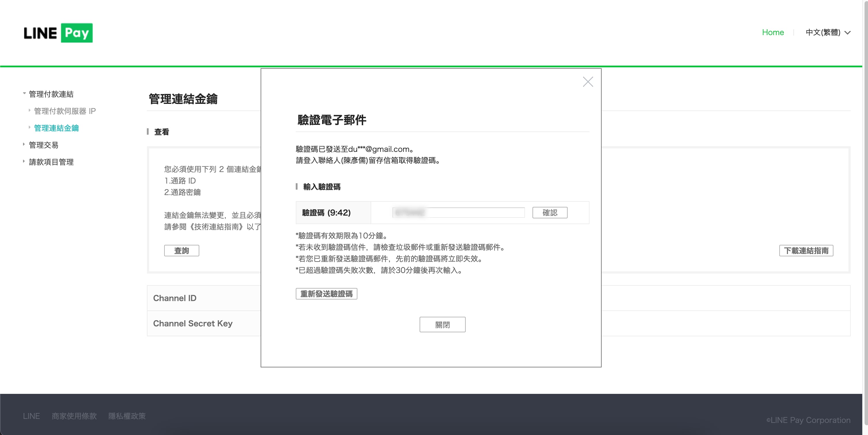Select 管理連結金鑰 sidebar item

pyautogui.click(x=56, y=128)
